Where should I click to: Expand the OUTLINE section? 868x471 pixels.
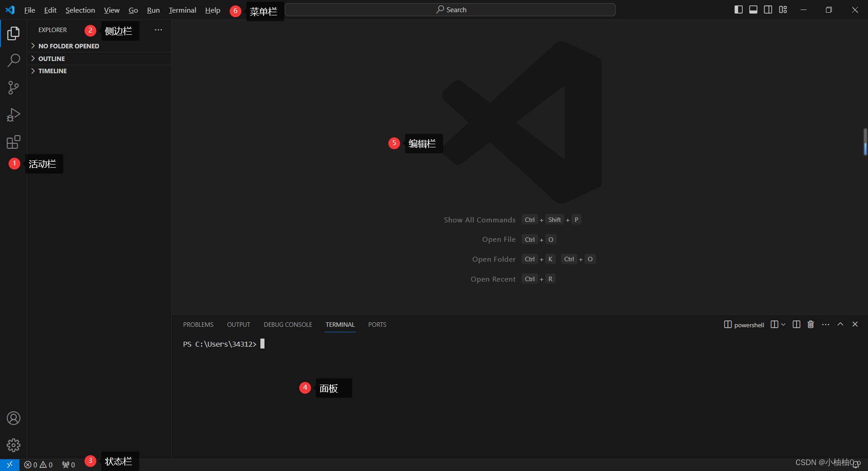pos(99,59)
